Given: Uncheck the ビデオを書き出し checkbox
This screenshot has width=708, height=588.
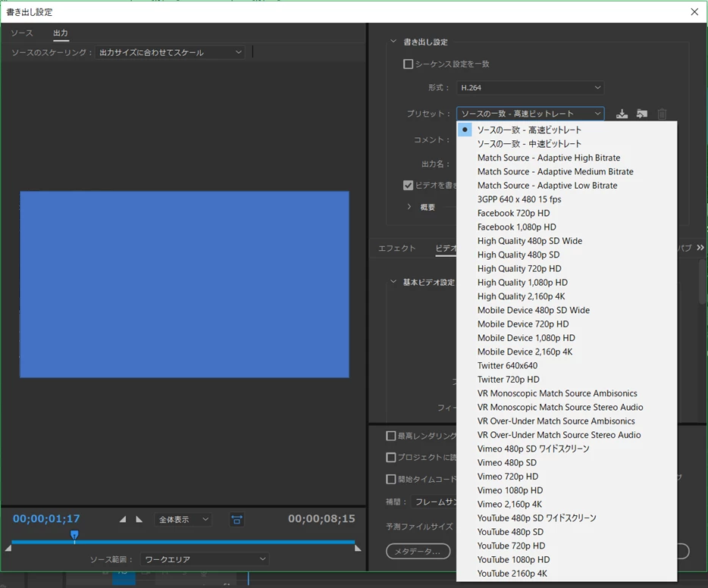Looking at the screenshot, I should click(408, 186).
